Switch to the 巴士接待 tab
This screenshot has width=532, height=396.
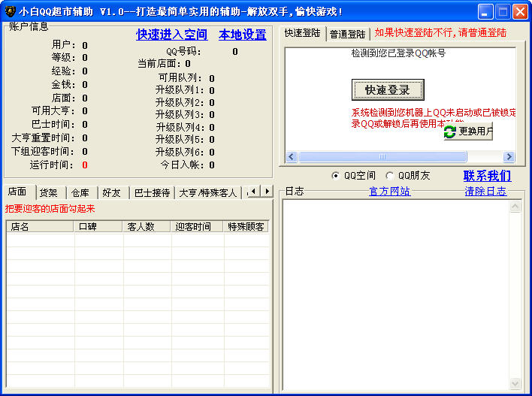click(x=152, y=193)
